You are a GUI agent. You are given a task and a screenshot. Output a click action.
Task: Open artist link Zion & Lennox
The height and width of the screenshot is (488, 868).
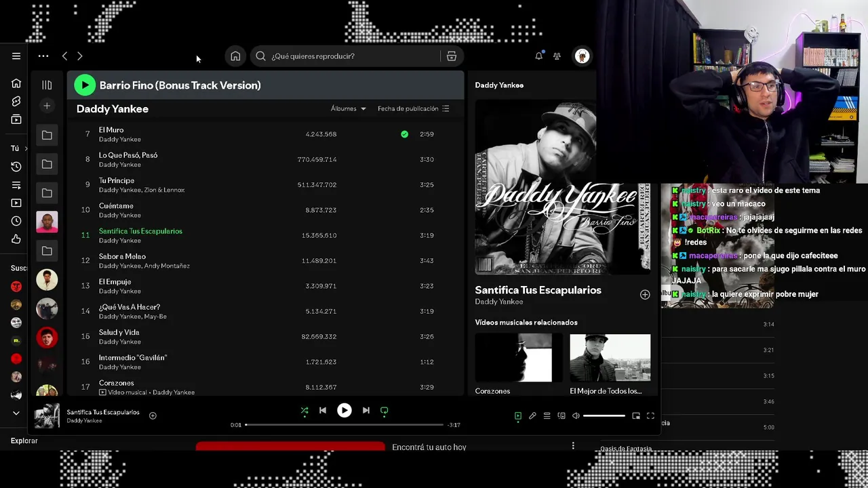pos(164,190)
